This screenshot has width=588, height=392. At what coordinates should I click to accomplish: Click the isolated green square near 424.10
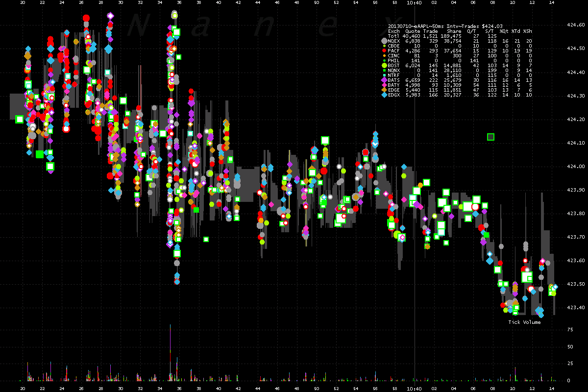pyautogui.click(x=490, y=137)
